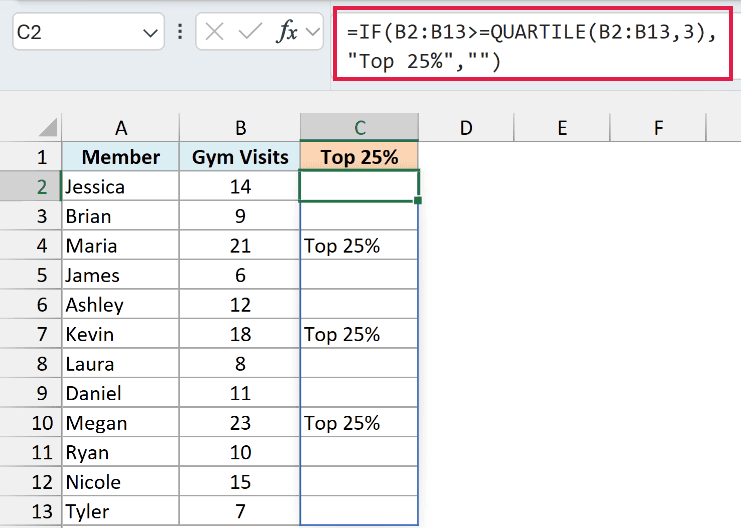The height and width of the screenshot is (528, 741).
Task: Click the selected empty cell C2
Action: coord(359,186)
